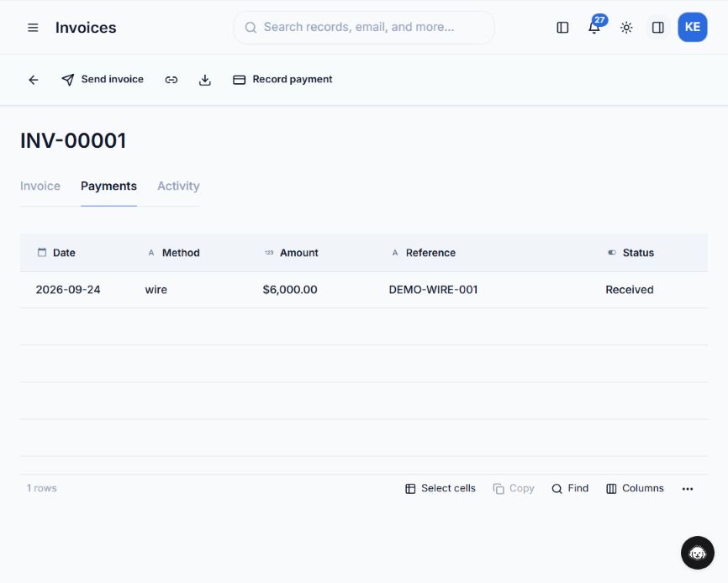Click the back arrow icon
Viewport: 728px width, 583px height.
pos(34,80)
